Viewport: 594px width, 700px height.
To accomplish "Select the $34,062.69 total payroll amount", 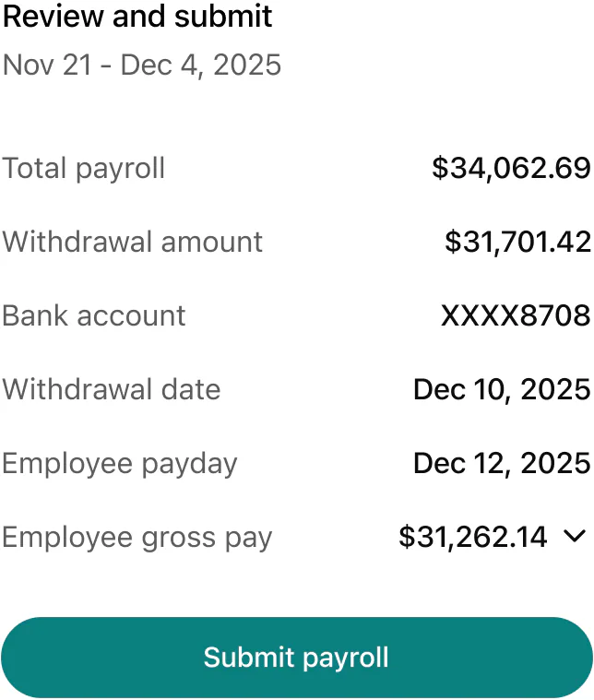I will click(x=511, y=169).
